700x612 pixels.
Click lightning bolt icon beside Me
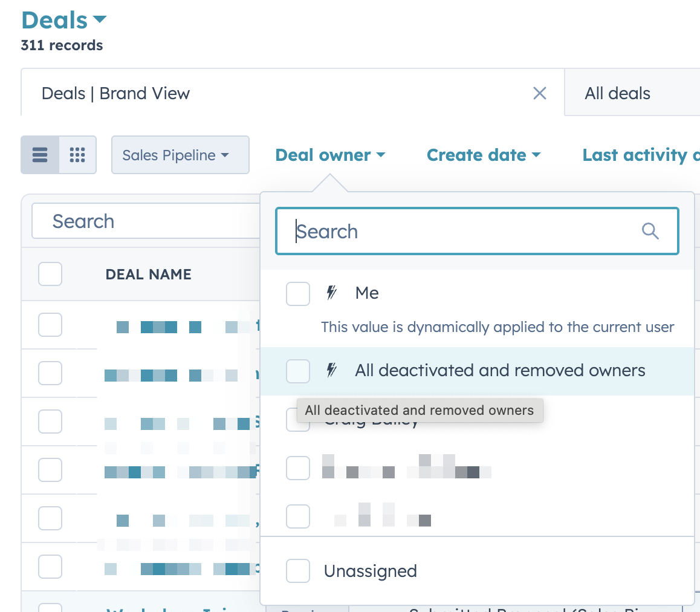(x=331, y=293)
